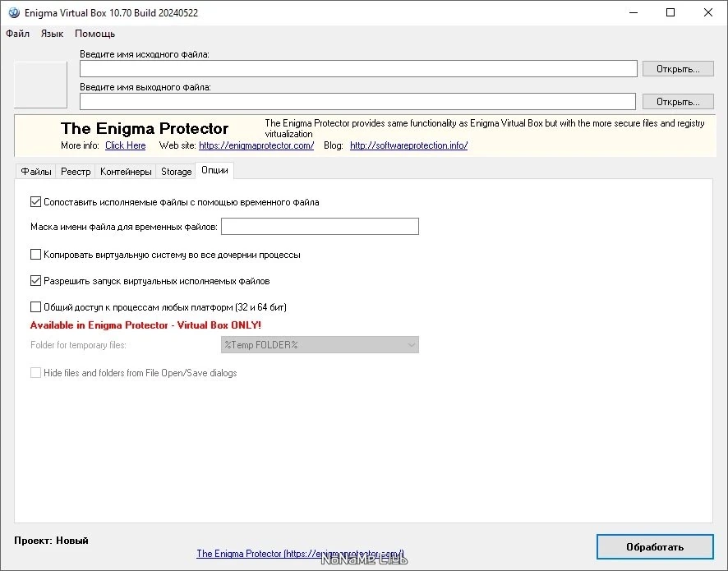Minimize the Enigma Virtual Box window
The height and width of the screenshot is (571, 728).
(x=634, y=12)
